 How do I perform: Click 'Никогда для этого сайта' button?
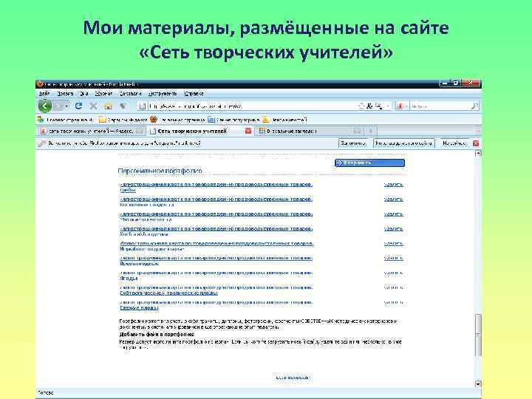point(403,143)
